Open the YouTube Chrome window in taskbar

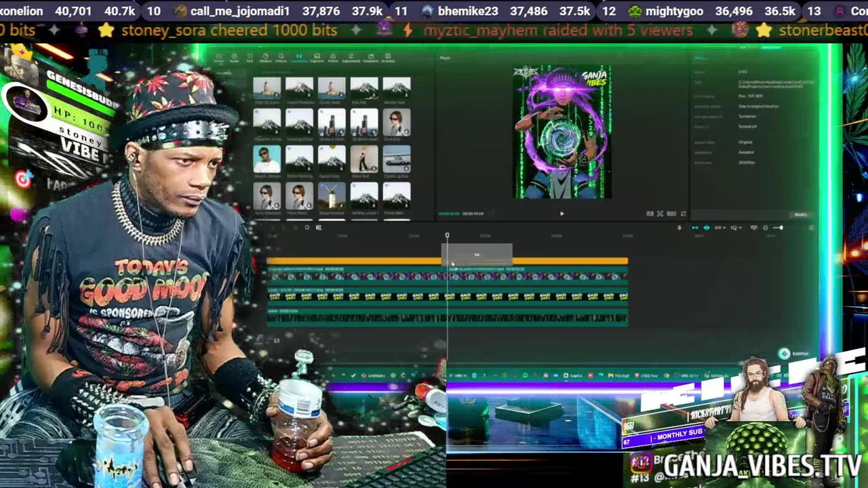pos(646,375)
